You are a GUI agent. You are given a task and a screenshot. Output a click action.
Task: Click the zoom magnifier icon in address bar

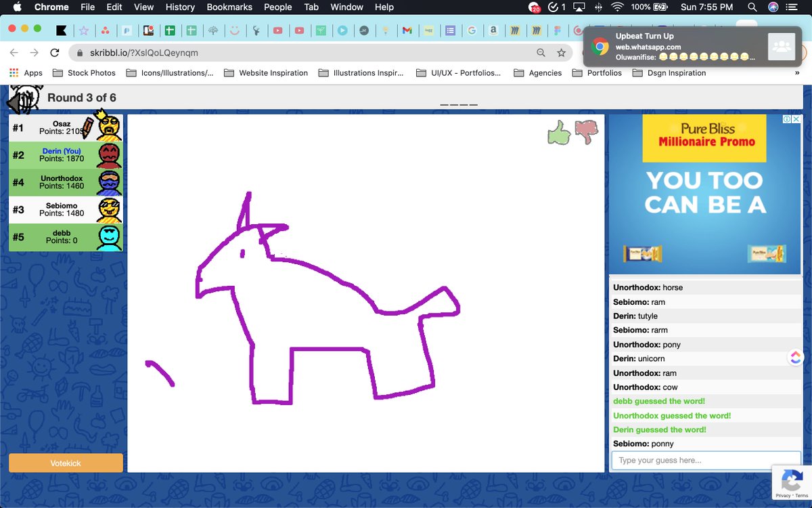coord(541,53)
